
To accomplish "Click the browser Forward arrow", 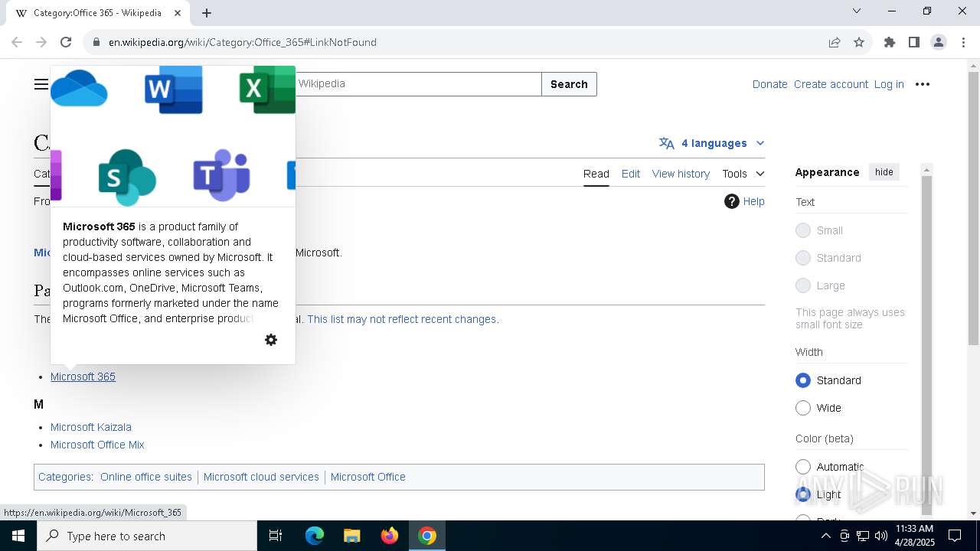I will click(41, 42).
